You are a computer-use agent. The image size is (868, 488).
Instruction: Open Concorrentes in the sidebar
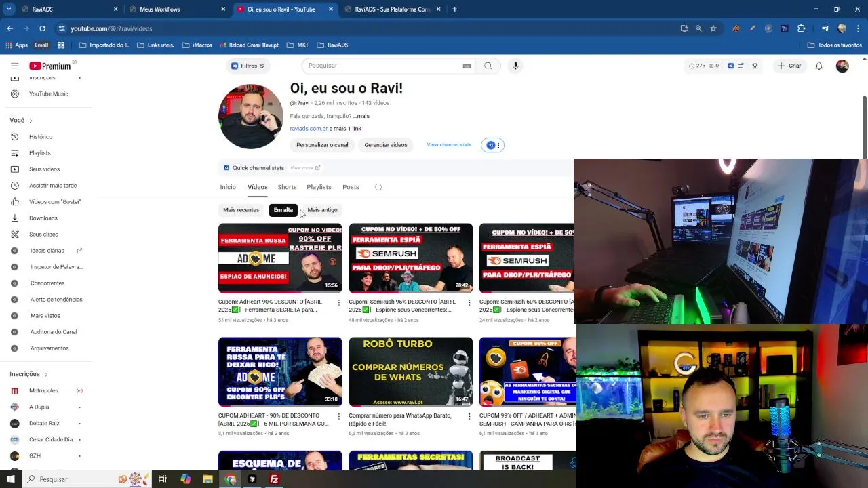(47, 283)
